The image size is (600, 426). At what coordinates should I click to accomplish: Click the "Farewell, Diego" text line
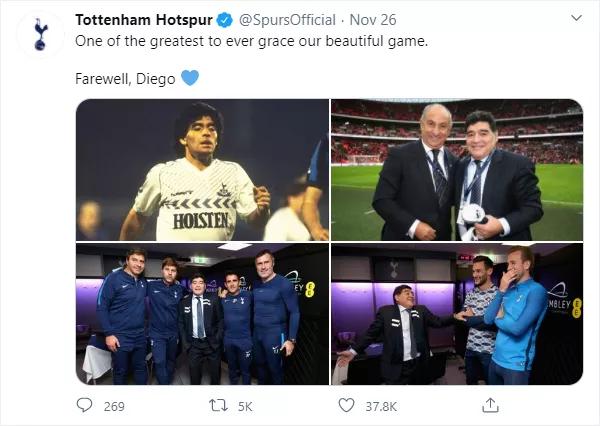point(126,77)
